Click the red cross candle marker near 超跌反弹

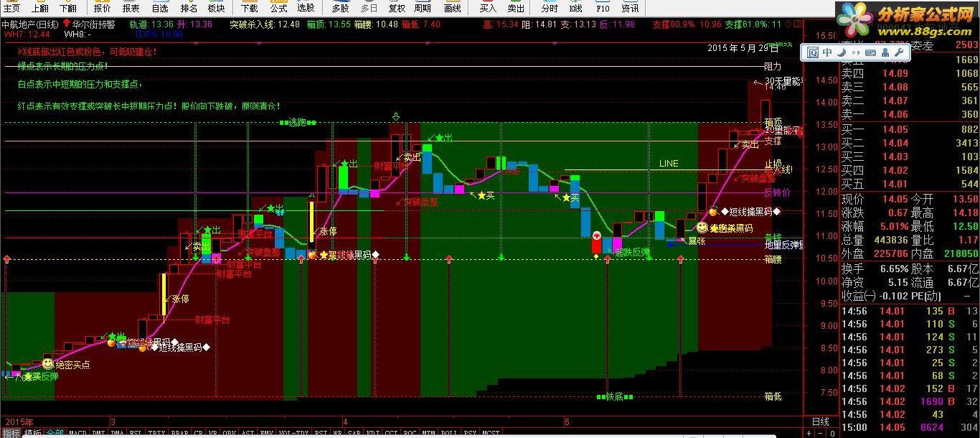coord(596,236)
